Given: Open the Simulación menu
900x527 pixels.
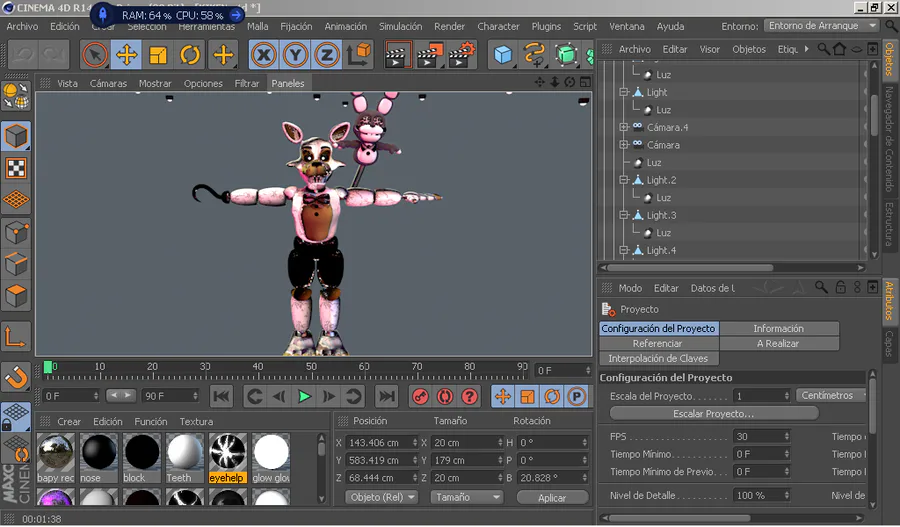Looking at the screenshot, I should (400, 26).
